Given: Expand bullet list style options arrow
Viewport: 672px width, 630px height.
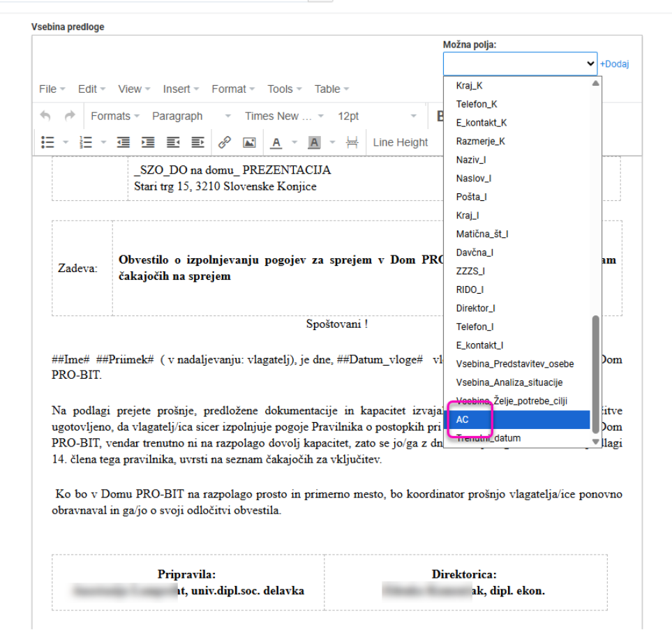Looking at the screenshot, I should coord(66,142).
